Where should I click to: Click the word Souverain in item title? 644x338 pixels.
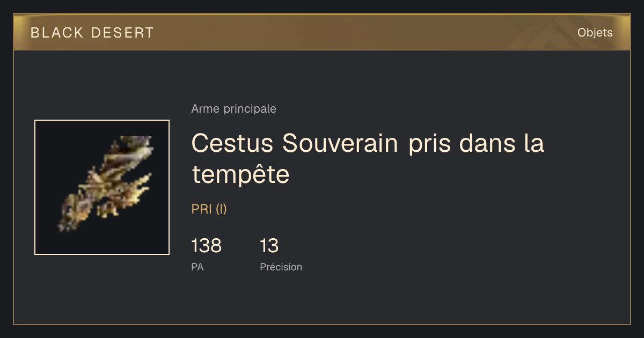coord(340,143)
